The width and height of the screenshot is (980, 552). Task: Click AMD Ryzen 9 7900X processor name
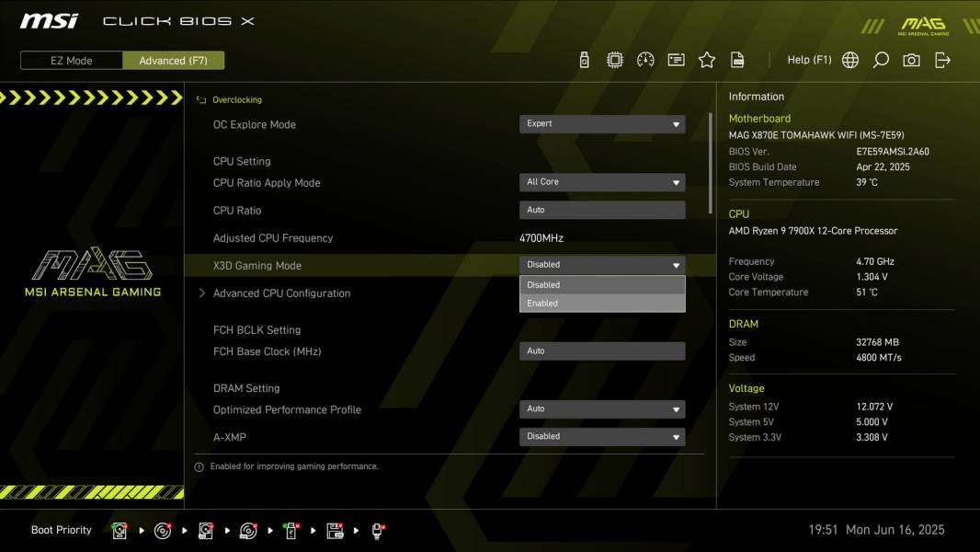[813, 231]
